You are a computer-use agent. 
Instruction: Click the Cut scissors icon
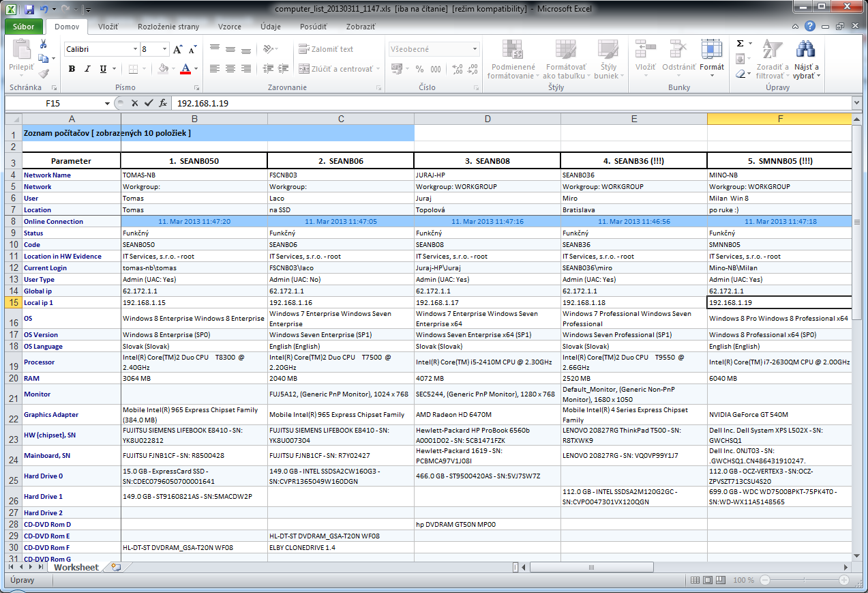coord(44,44)
